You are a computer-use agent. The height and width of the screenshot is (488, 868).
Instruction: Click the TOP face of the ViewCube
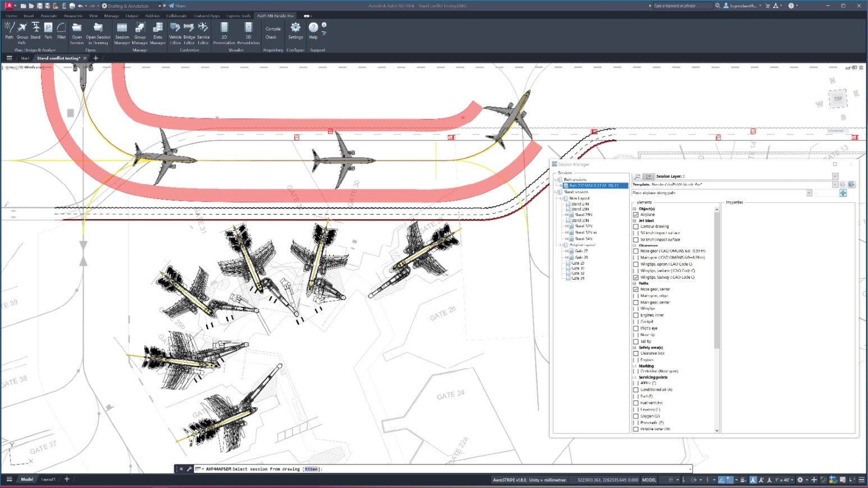tap(838, 99)
